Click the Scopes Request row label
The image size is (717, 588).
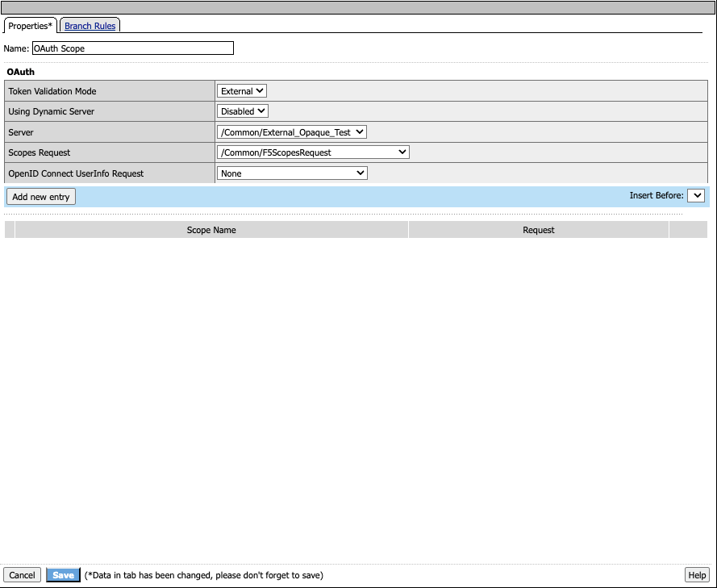40,152
